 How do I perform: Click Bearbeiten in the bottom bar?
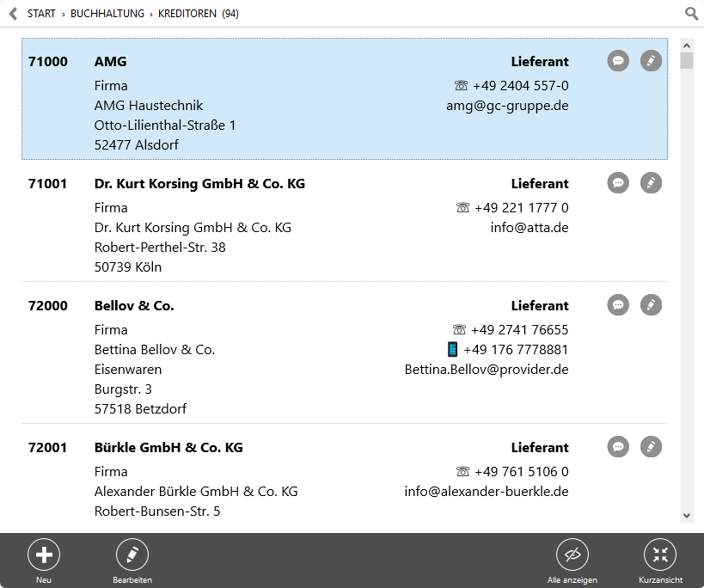132,561
